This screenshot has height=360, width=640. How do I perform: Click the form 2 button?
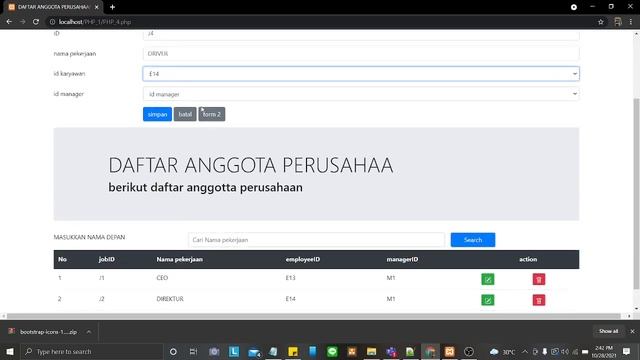click(x=211, y=114)
